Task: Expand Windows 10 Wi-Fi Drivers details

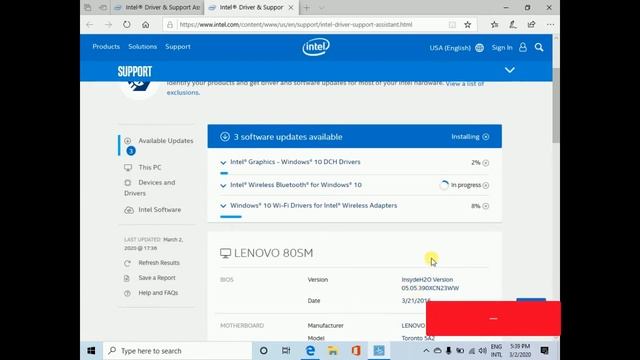Action: (x=223, y=206)
